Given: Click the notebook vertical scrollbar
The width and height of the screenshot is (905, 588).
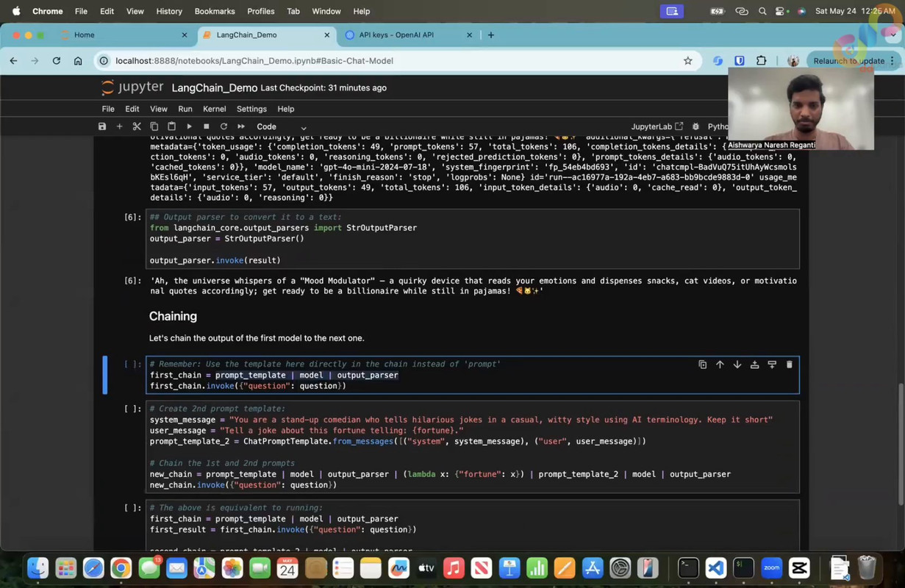Looking at the screenshot, I should 901,445.
